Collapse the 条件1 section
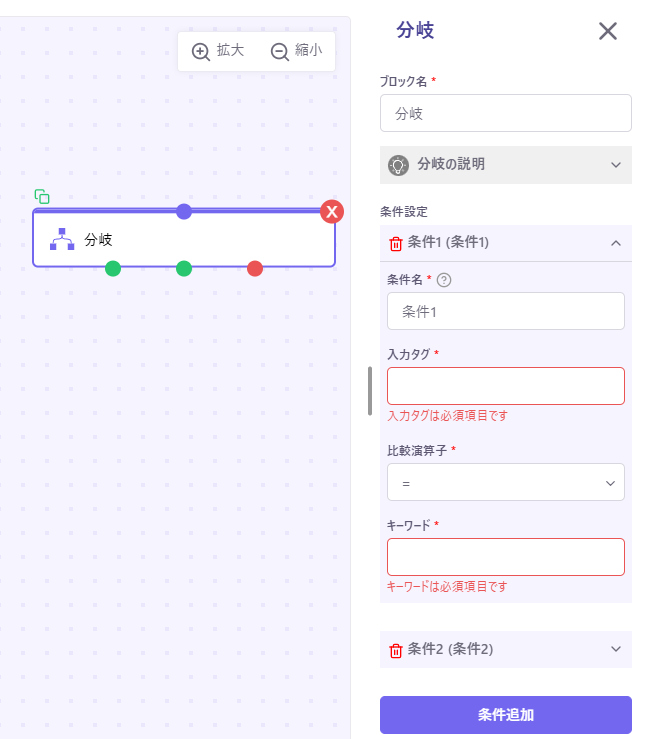 point(616,243)
